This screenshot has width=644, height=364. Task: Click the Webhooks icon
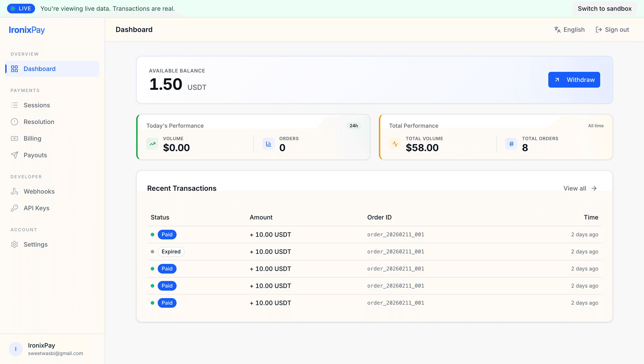coord(14,191)
